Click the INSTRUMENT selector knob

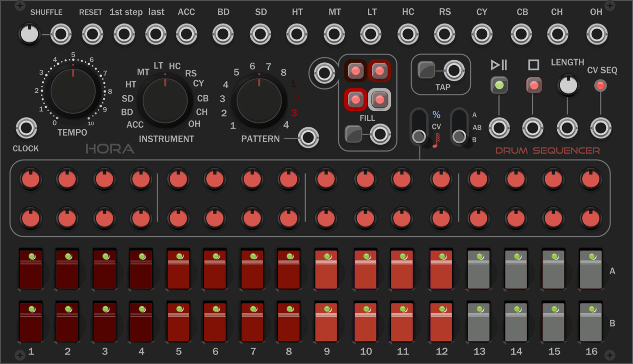click(x=165, y=100)
